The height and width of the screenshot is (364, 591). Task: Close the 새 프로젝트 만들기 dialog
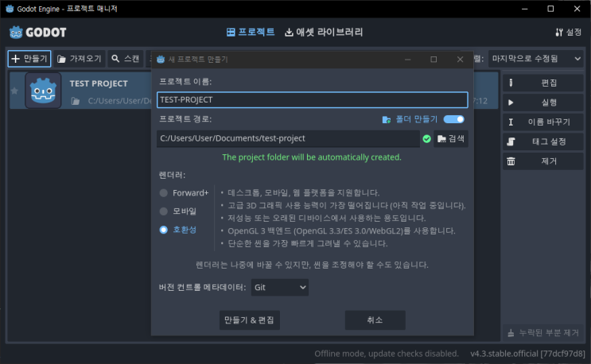click(460, 59)
